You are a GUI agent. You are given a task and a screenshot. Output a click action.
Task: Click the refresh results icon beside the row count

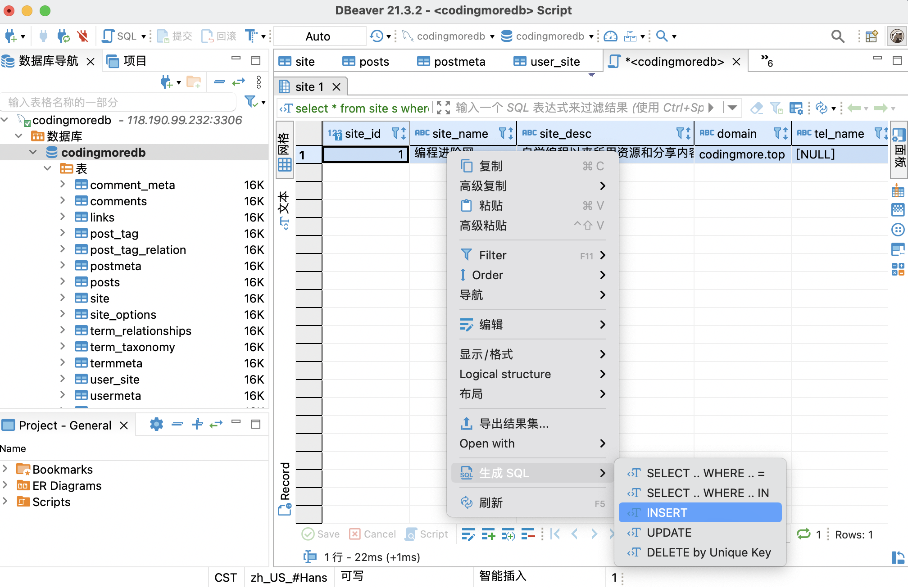pyautogui.click(x=803, y=534)
